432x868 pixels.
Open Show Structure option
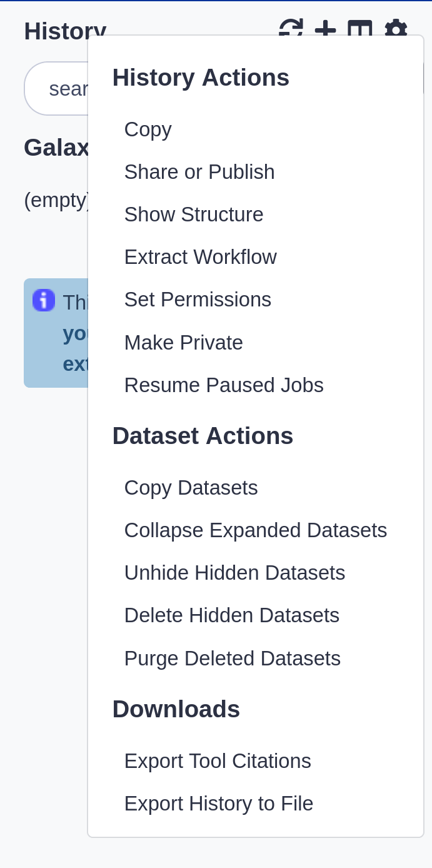tap(194, 214)
